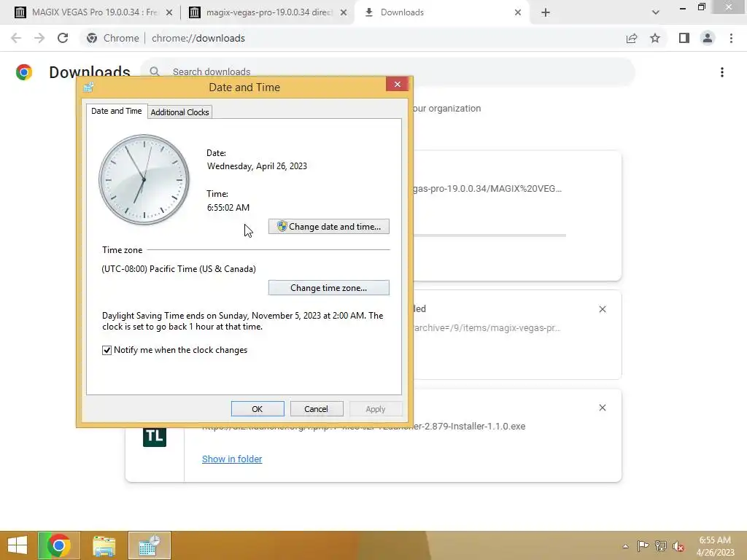Click the Pacific Time (US & Canada) text
The image size is (747, 560).
(x=179, y=269)
